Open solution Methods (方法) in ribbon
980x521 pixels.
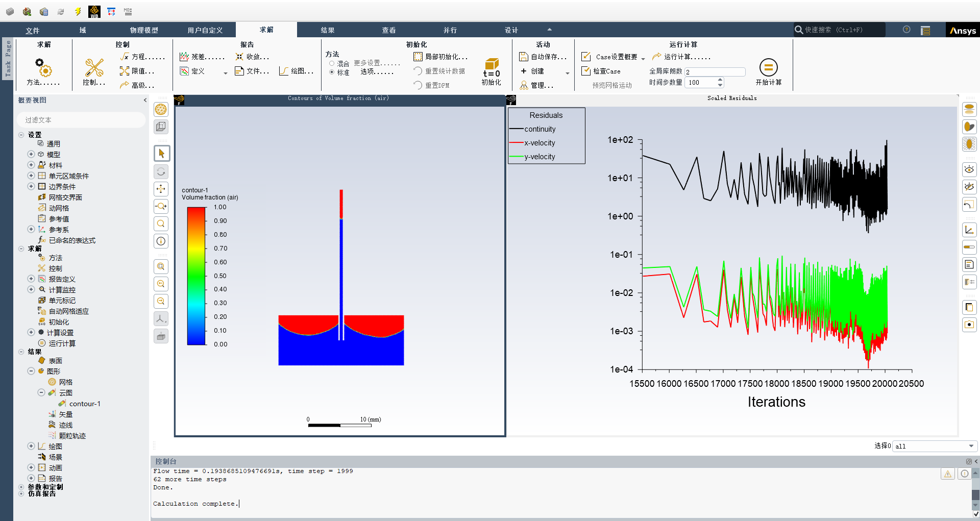tap(43, 71)
